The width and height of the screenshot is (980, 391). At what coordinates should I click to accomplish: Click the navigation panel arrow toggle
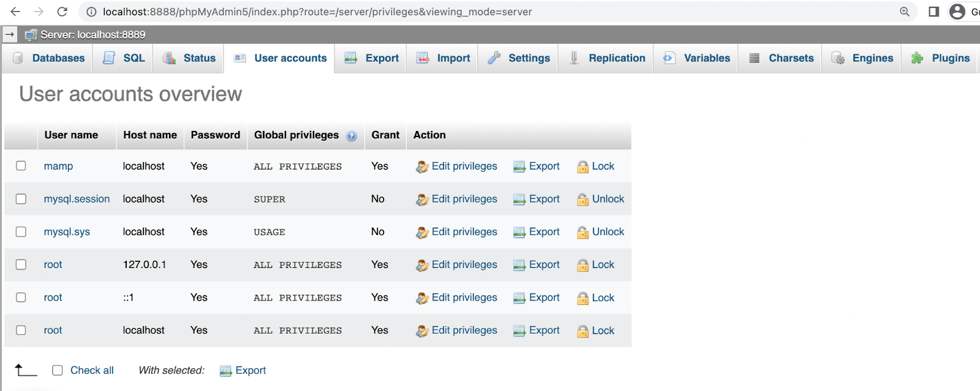click(x=9, y=34)
